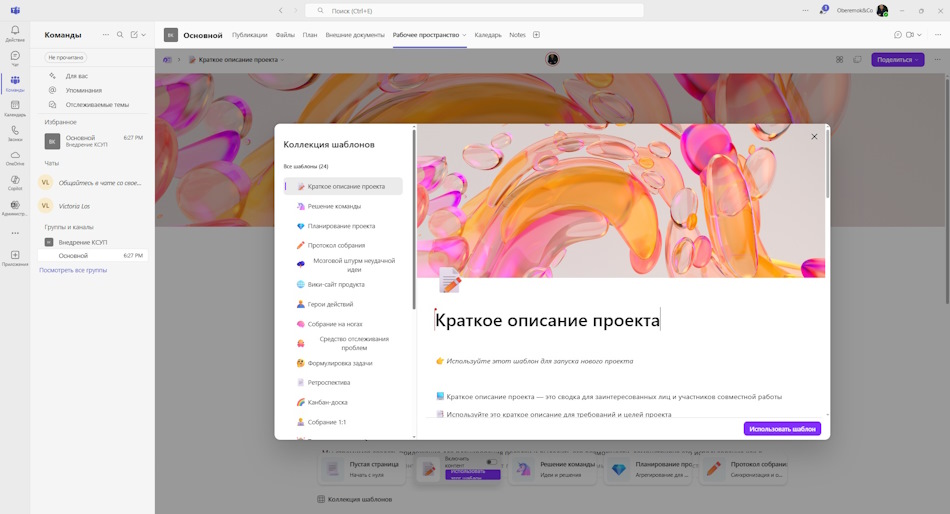Click the four-squares components icon in Loop toolbar

point(840,59)
